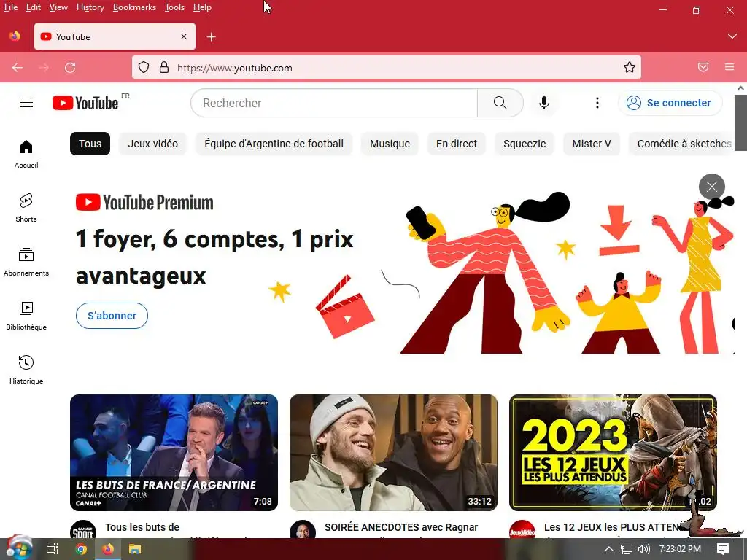Screen dimensions: 747x560
Task: Select the YouTube browser tab
Action: [115, 36]
